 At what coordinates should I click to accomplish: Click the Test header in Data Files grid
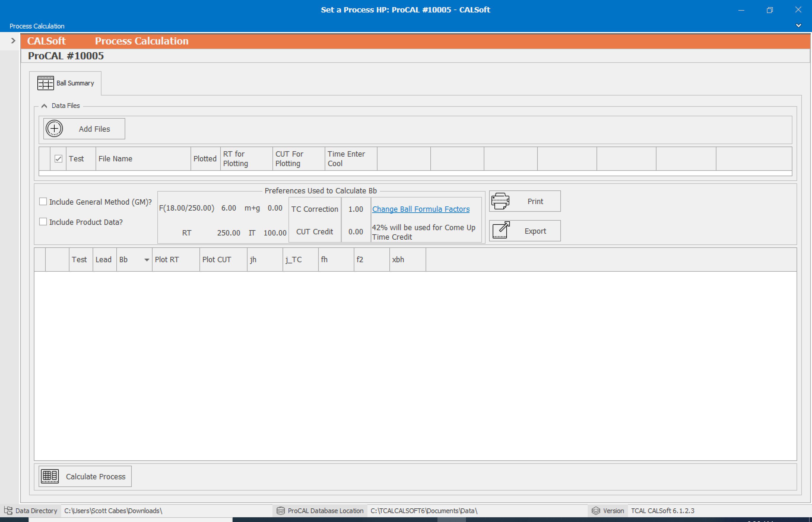[x=81, y=159]
